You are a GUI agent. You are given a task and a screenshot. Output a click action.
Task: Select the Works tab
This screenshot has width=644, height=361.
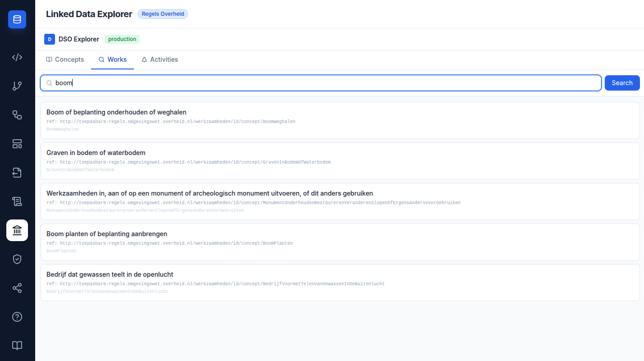click(113, 59)
